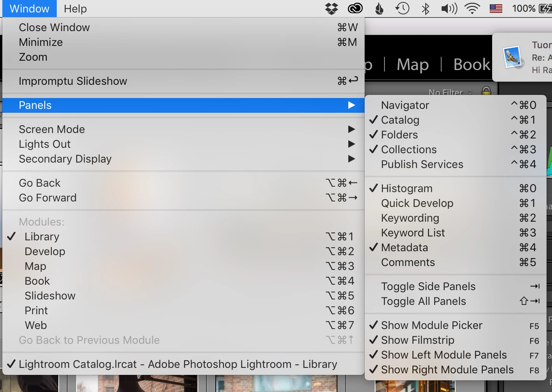The width and height of the screenshot is (552, 392).
Task: Choose Go Back menu item
Action: [x=183, y=183]
